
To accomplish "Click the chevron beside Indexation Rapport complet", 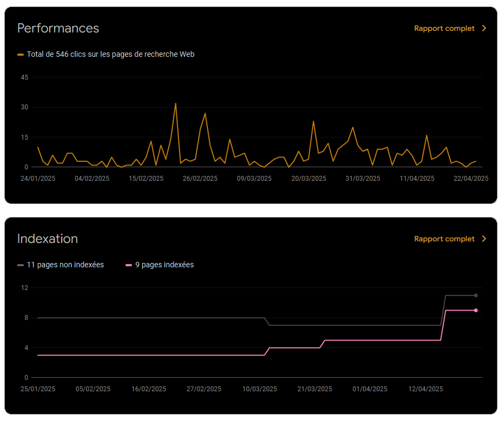I will pos(484,239).
